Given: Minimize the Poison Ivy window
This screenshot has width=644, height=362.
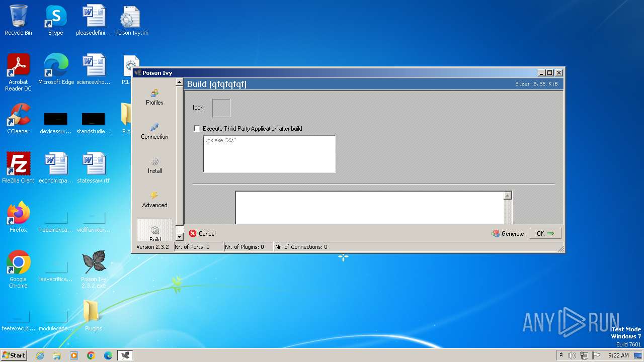Looking at the screenshot, I should [x=541, y=73].
